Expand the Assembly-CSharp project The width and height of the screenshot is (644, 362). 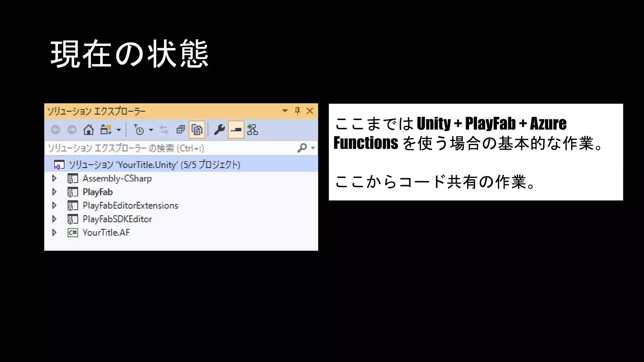(54, 178)
